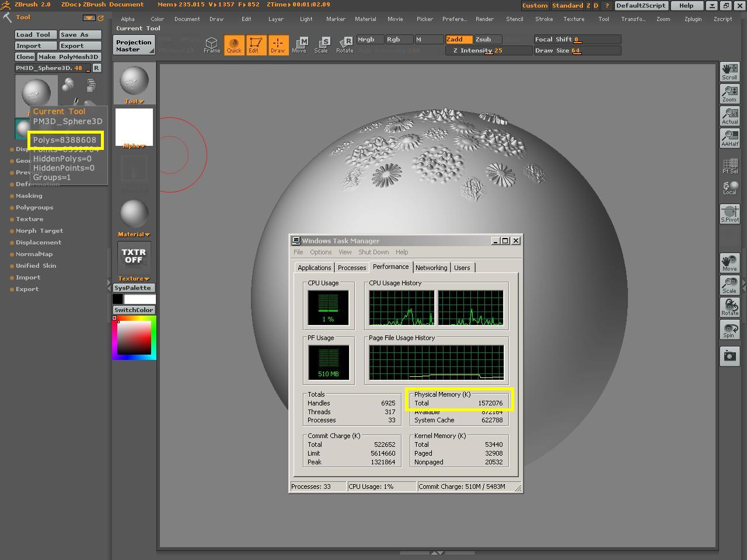Toggle Quick 3D edit mode
The height and width of the screenshot is (560, 747).
point(234,45)
